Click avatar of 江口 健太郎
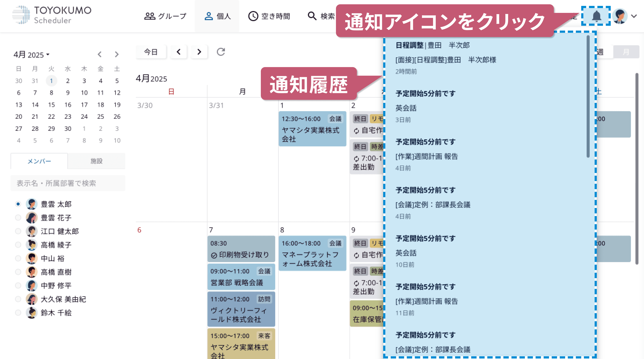644x359 pixels. tap(31, 231)
